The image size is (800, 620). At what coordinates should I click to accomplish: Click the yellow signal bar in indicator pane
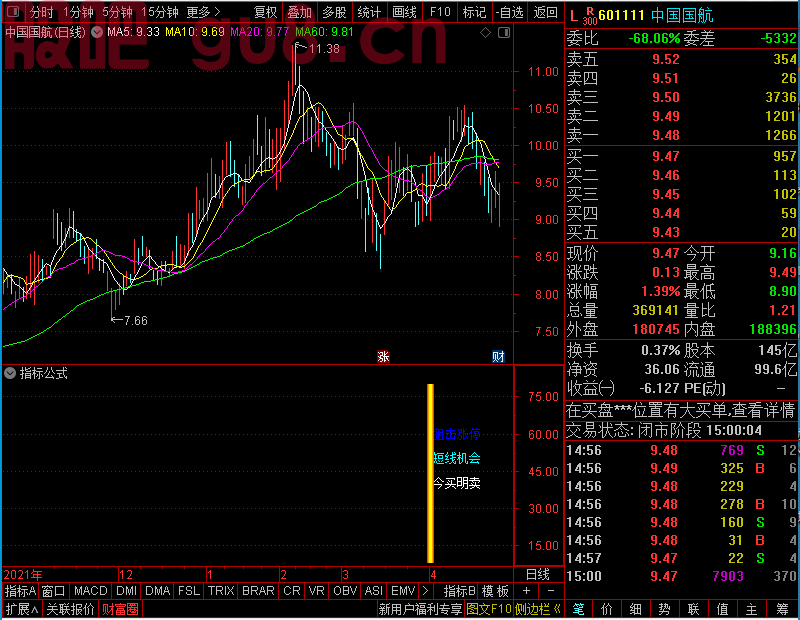coord(431,473)
